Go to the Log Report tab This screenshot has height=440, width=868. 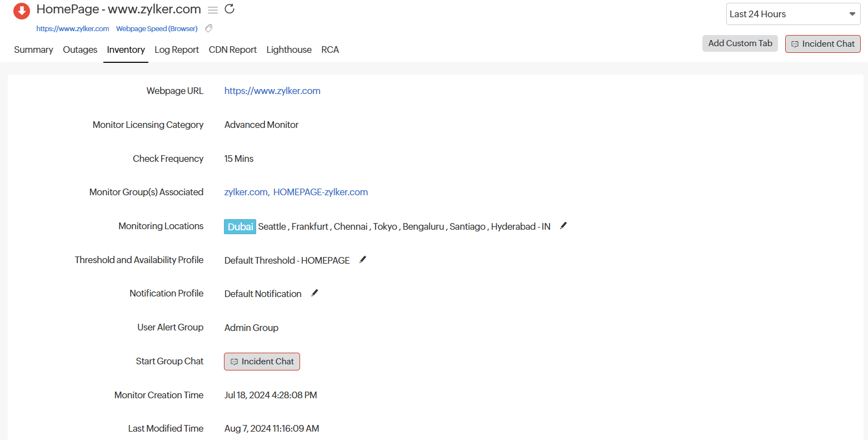click(177, 50)
